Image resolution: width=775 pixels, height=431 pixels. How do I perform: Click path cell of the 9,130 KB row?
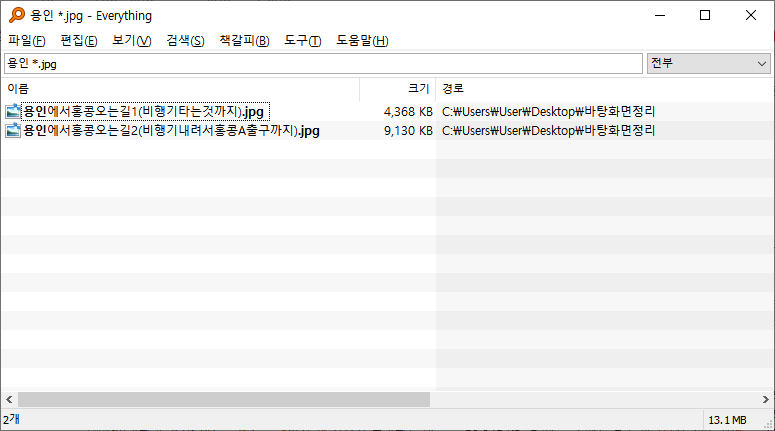pyautogui.click(x=548, y=131)
